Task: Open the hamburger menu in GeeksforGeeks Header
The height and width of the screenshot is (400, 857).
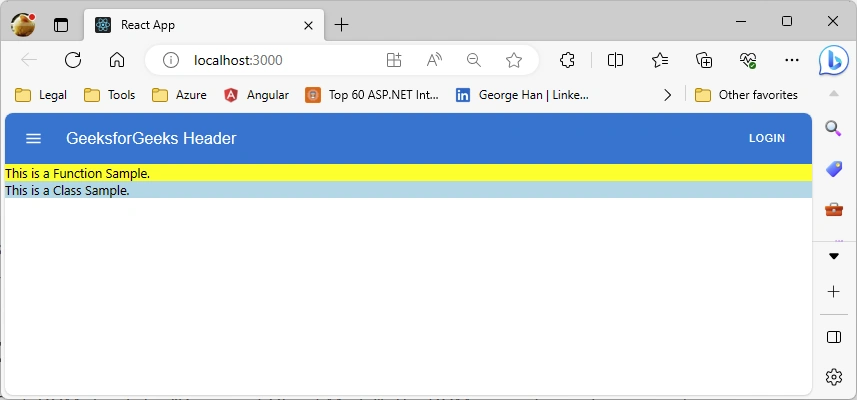Action: point(33,139)
